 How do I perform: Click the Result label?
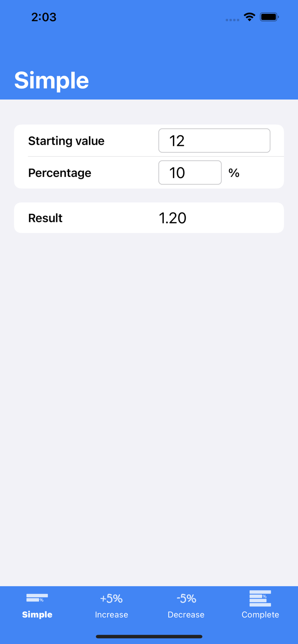click(45, 218)
